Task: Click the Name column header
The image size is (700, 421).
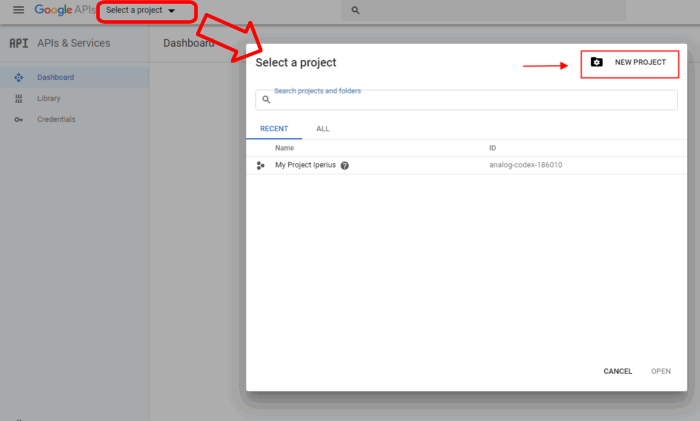Action: click(x=285, y=147)
